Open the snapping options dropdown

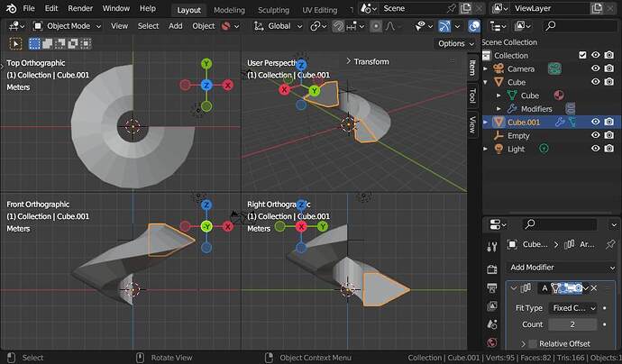(356, 26)
